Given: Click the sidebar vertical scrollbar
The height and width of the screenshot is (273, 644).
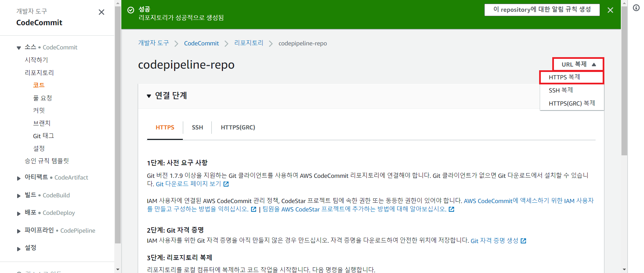Looking at the screenshot, I should (118, 124).
